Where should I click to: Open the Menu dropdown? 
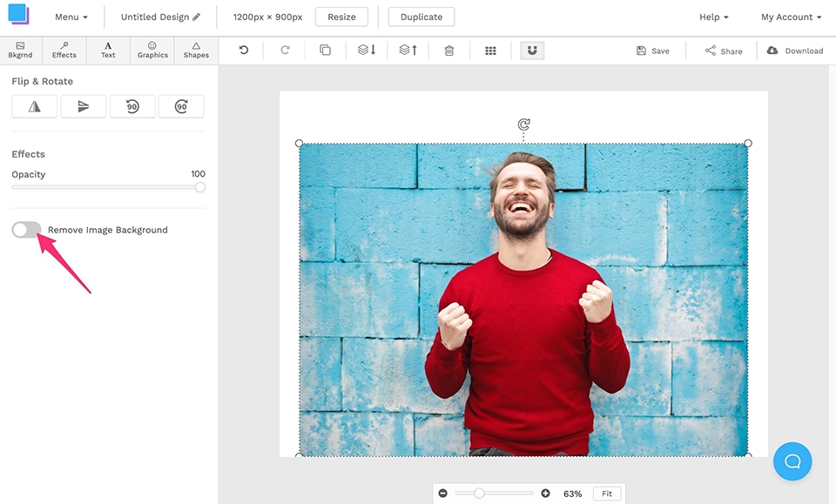tap(71, 17)
